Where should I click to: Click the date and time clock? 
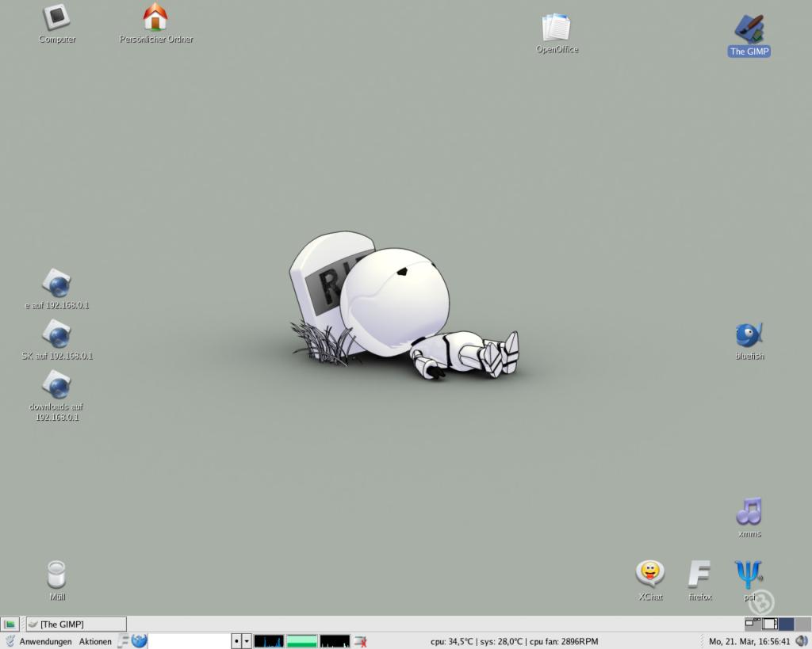[749, 641]
